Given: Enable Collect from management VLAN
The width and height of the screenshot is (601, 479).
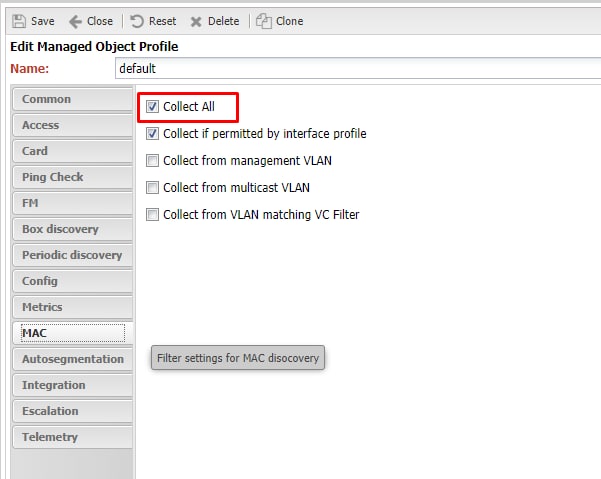Looking at the screenshot, I should click(x=152, y=161).
